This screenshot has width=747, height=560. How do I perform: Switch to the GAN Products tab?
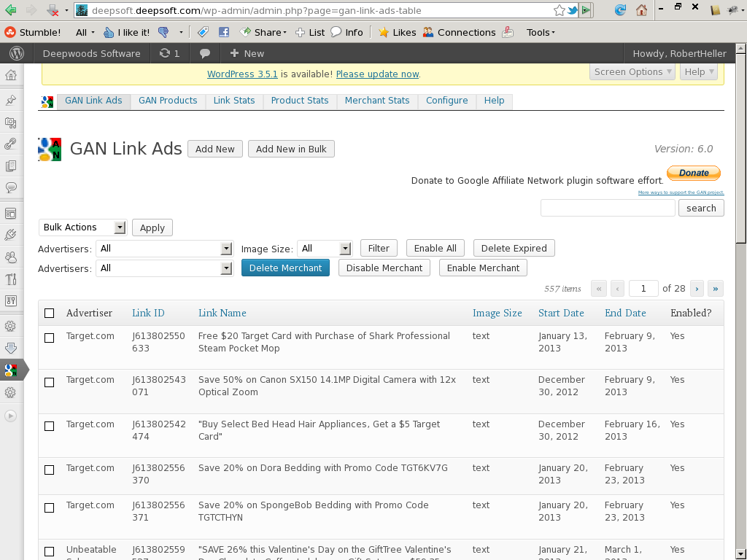168,101
